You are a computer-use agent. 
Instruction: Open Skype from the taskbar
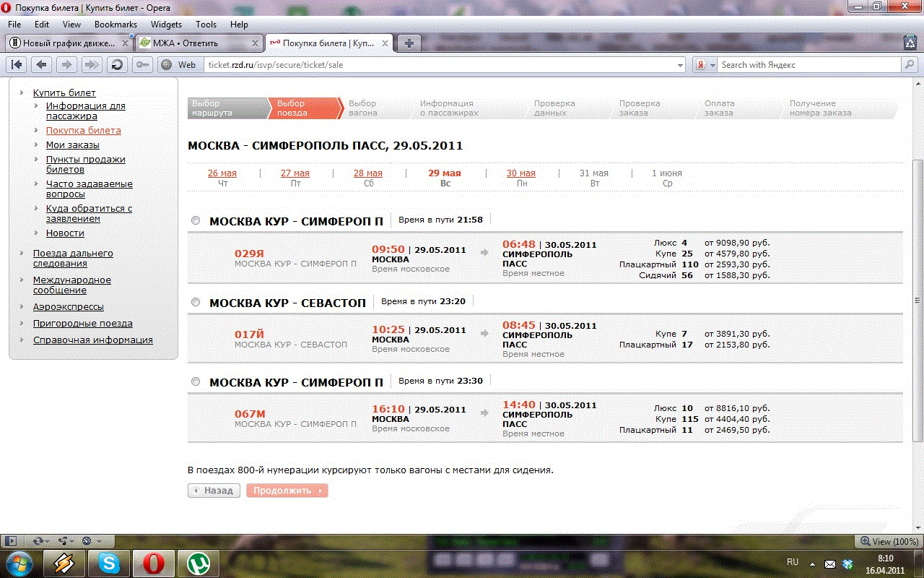click(109, 562)
